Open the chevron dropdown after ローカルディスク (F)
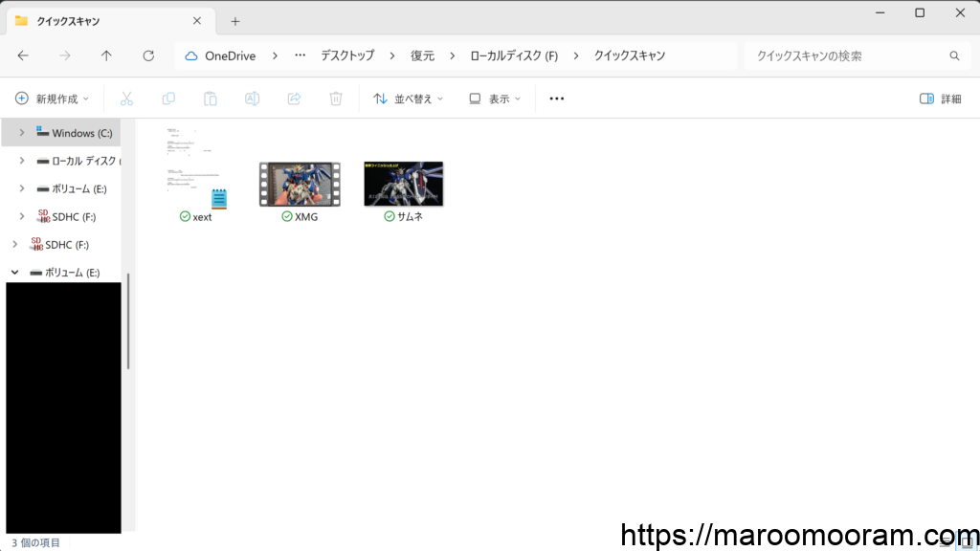The width and height of the screenshot is (980, 551). pos(575,55)
